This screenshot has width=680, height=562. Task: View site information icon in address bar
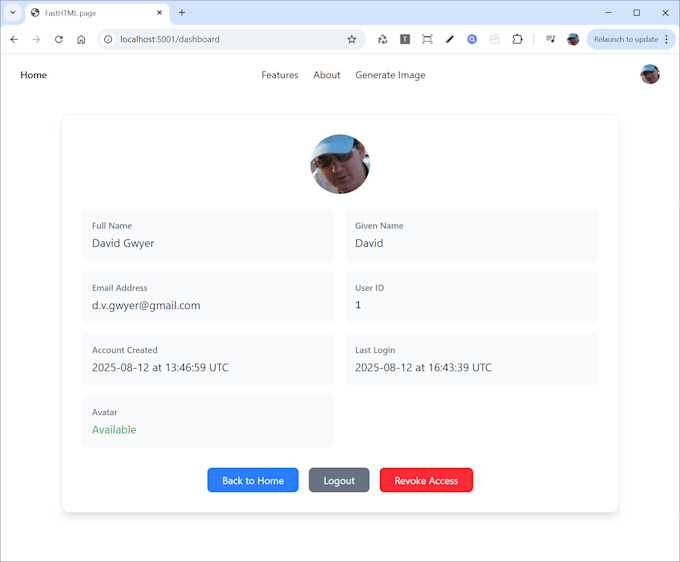pos(108,39)
